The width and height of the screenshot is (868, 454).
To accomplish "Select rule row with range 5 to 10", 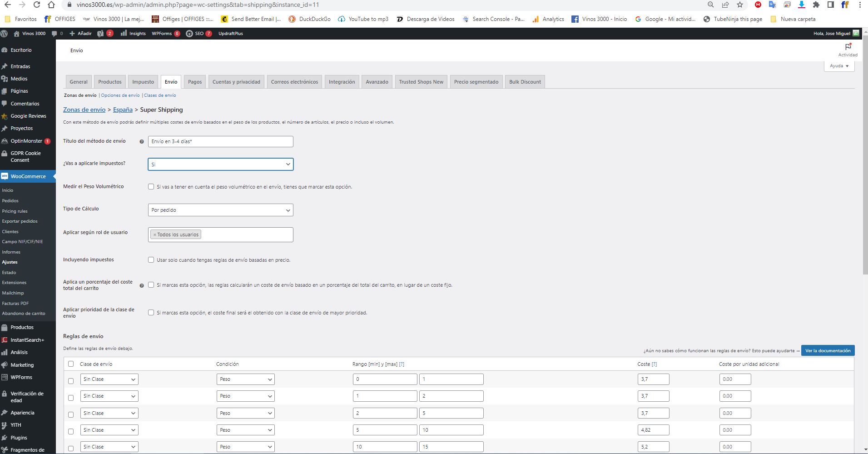I will [71, 431].
